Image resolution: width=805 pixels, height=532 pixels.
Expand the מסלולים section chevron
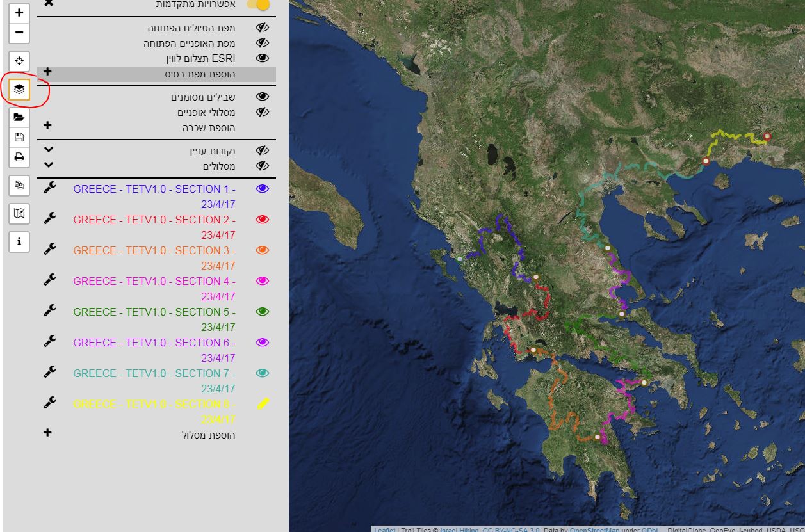(49, 165)
